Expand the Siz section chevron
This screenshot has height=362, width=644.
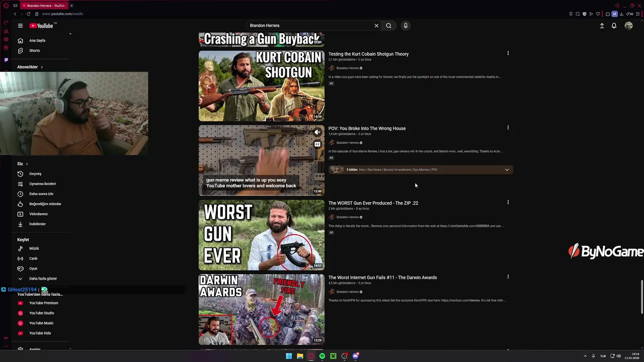tap(27, 164)
